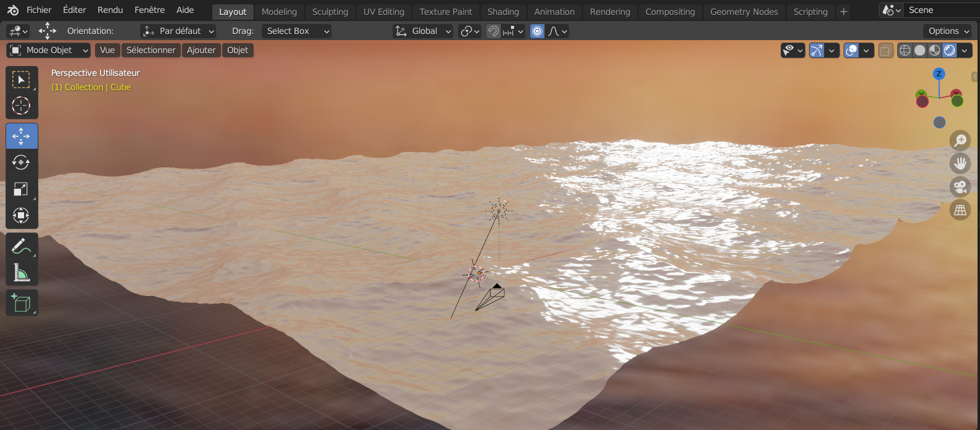
Task: Toggle camera view with camera icon
Action: [x=960, y=187]
